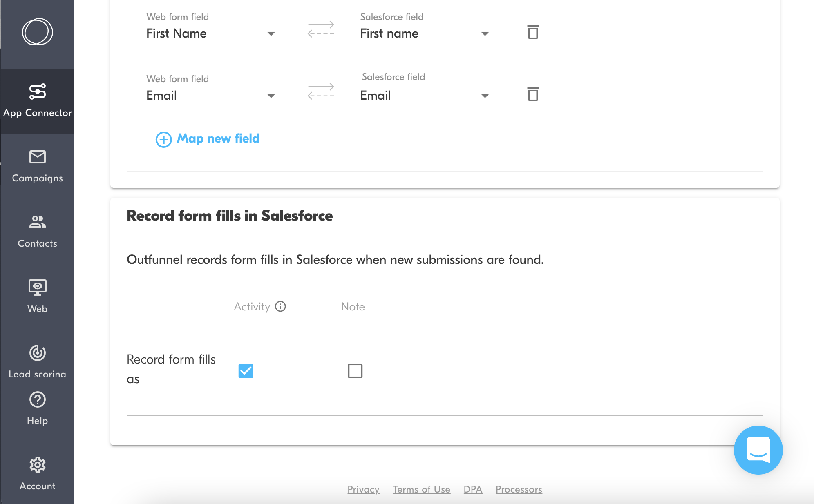Open the Terms of Use link
This screenshot has height=504, width=814.
[x=421, y=489]
